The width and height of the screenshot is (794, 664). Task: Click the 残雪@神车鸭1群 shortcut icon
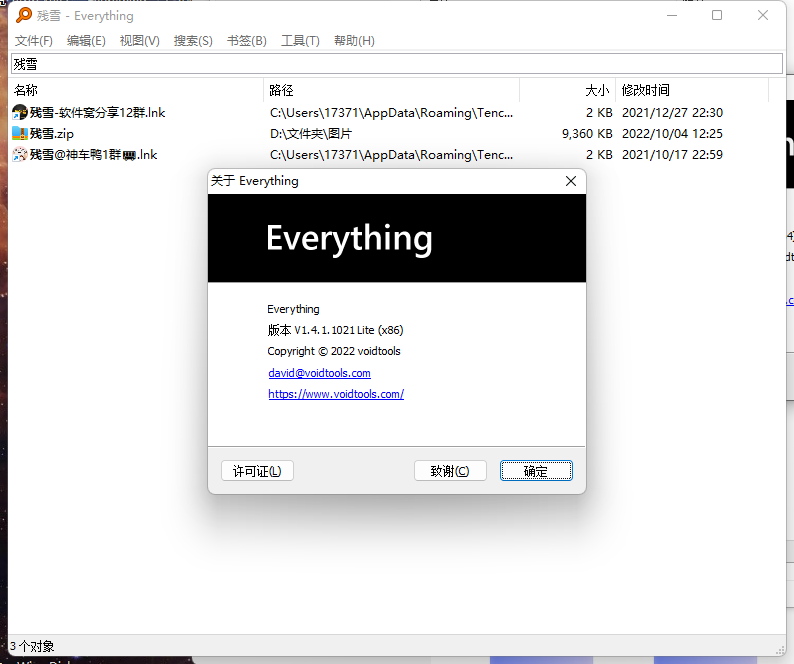point(19,155)
